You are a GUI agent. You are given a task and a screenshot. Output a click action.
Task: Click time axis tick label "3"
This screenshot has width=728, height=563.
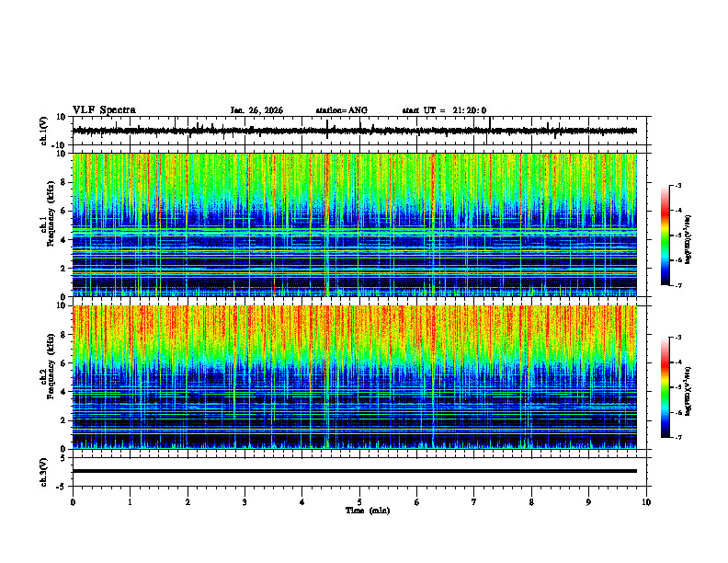tap(245, 502)
